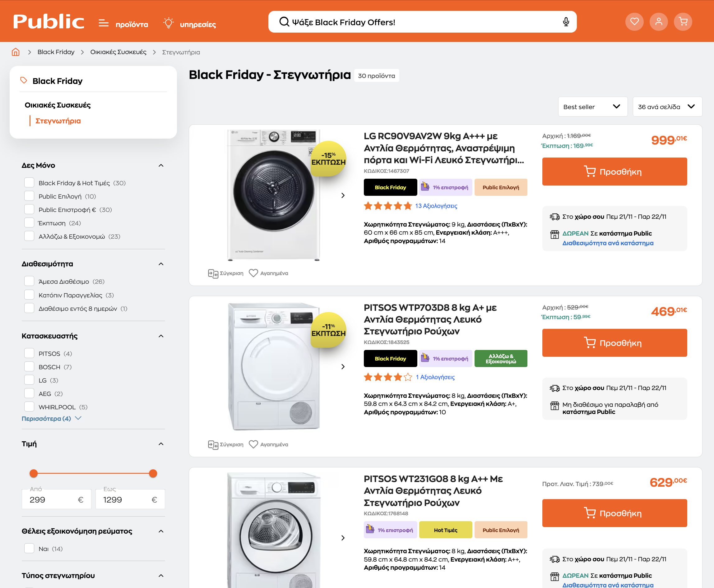714x588 pixels.
Task: Select Οικιακές Συσκευές in sidebar
Action: 58,105
